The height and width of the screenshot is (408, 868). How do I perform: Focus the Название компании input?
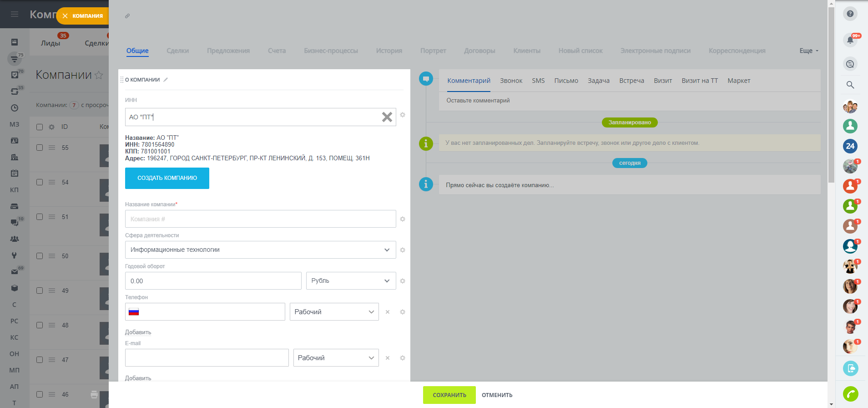[260, 219]
